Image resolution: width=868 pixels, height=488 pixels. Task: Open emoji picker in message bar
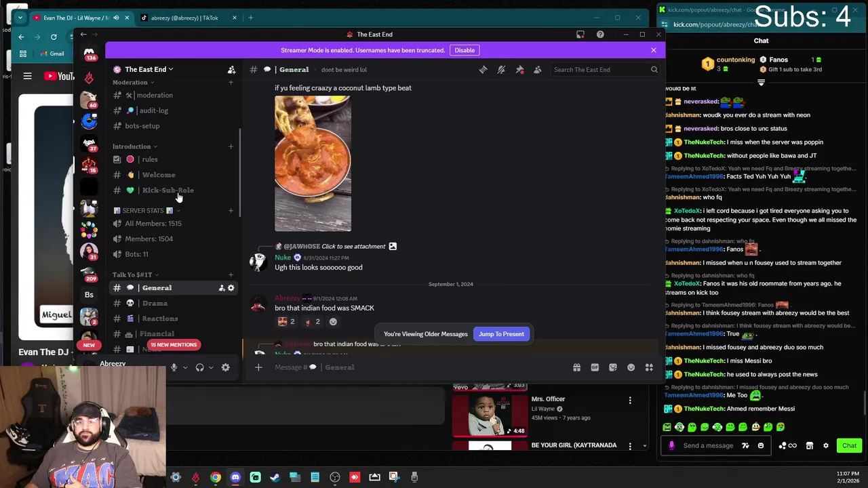click(x=631, y=367)
